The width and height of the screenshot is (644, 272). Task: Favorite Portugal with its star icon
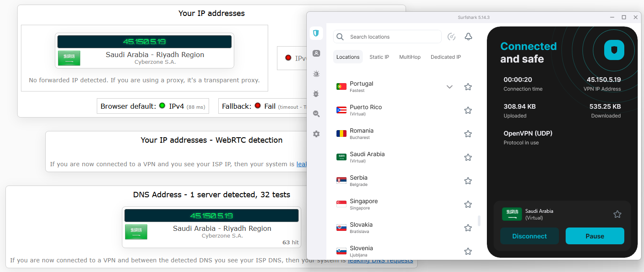(468, 87)
